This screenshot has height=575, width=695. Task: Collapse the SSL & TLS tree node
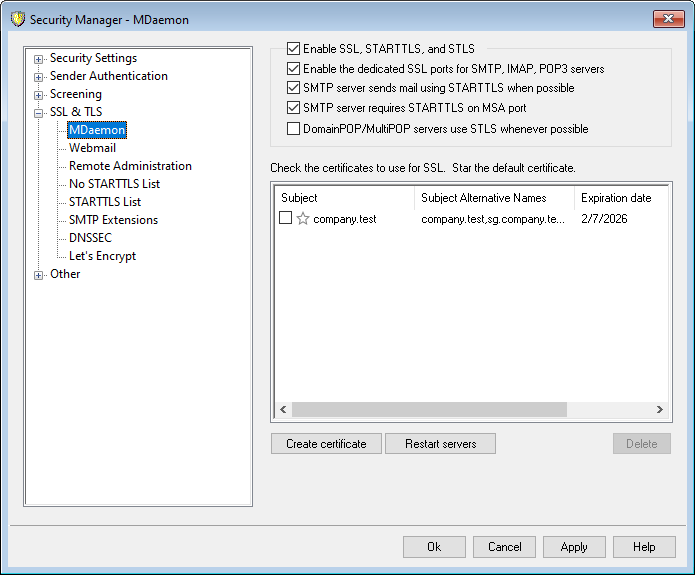click(39, 113)
